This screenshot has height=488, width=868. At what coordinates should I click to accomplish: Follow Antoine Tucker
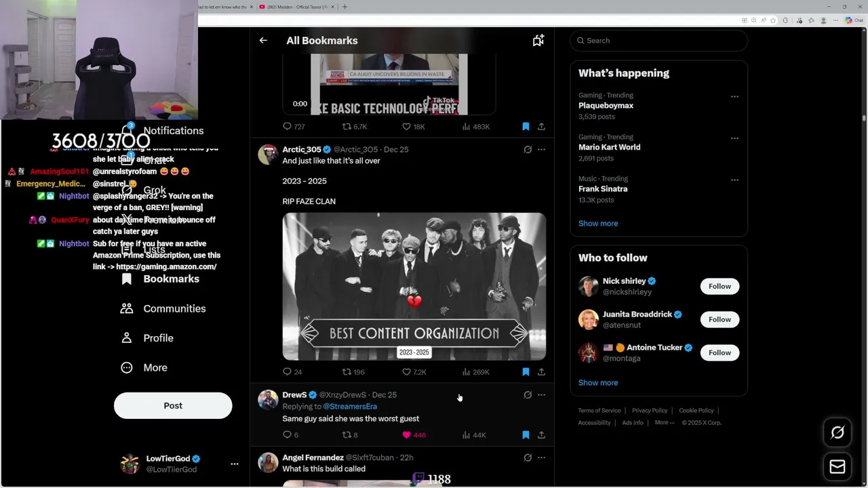click(x=719, y=352)
